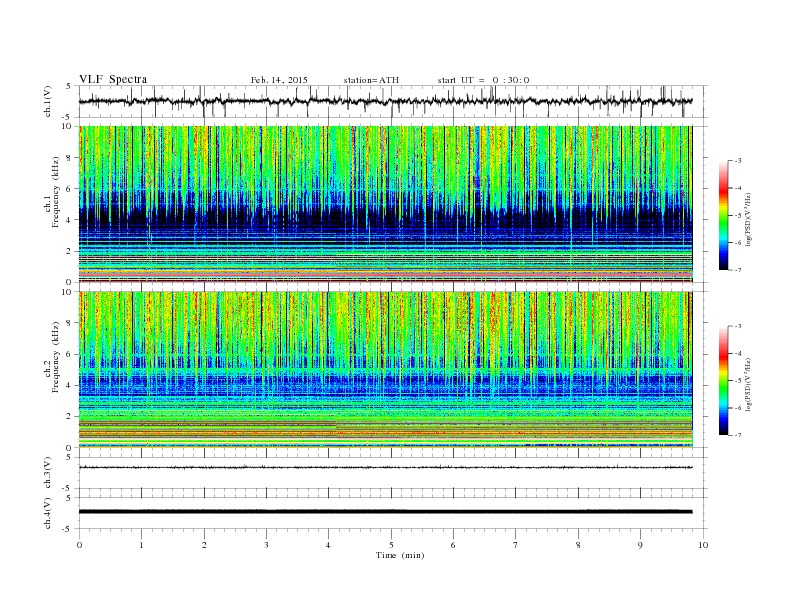Image resolution: width=792 pixels, height=612 pixels.
Task: Click time-axis tick label "1"
Action: pyautogui.click(x=142, y=545)
